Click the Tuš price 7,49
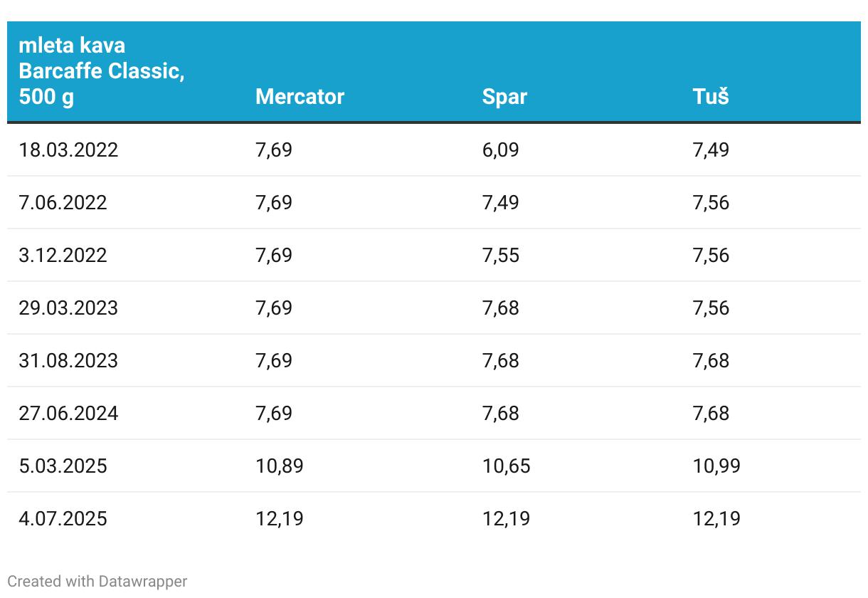Screen dimensions: 868x598 click(x=711, y=150)
